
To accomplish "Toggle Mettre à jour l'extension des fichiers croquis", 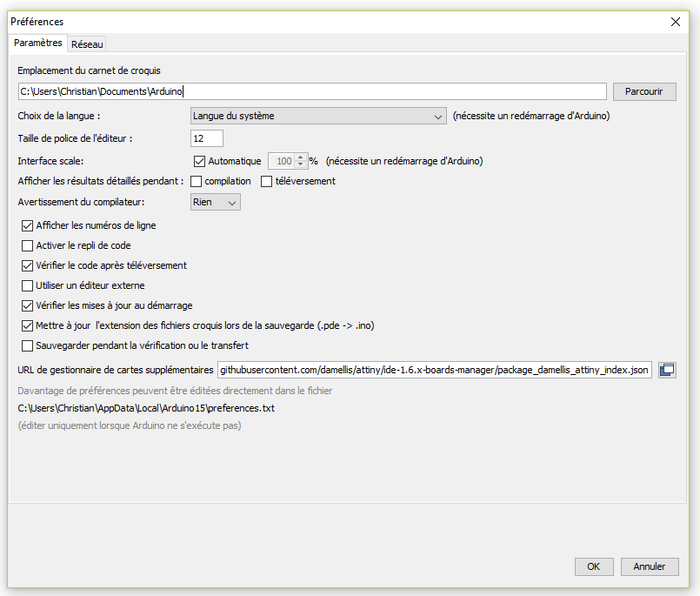I will click(27, 325).
